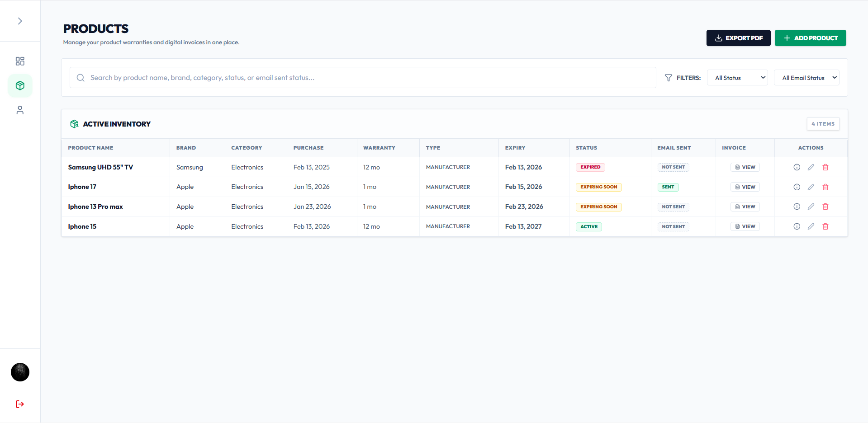Click the Add Product button
This screenshot has height=423, width=868.
pyautogui.click(x=810, y=38)
